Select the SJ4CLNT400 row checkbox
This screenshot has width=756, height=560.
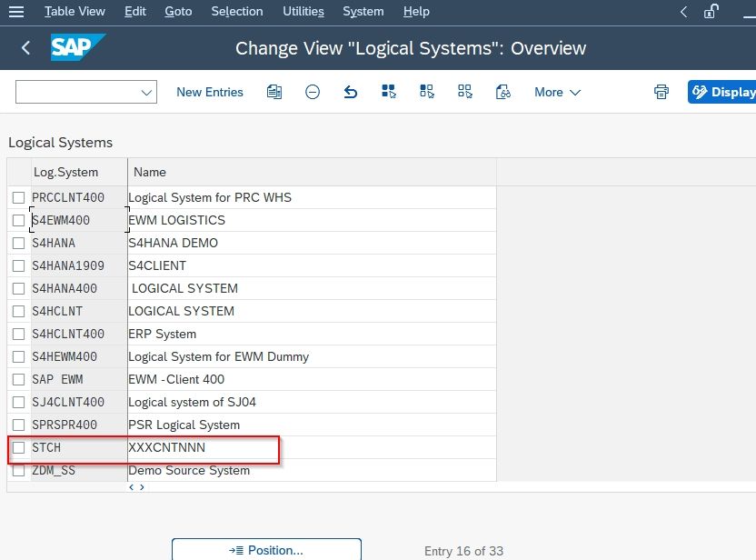19,403
